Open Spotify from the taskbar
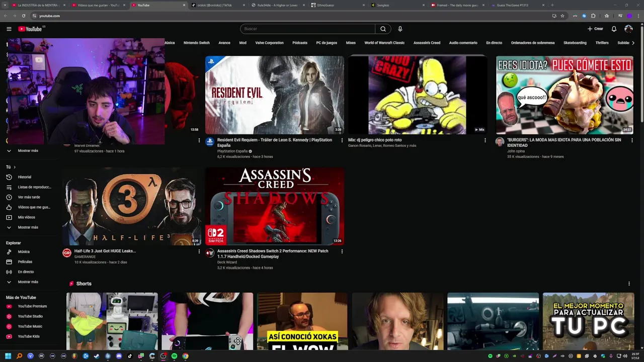This screenshot has width=644, height=362. pyautogui.click(x=174, y=356)
